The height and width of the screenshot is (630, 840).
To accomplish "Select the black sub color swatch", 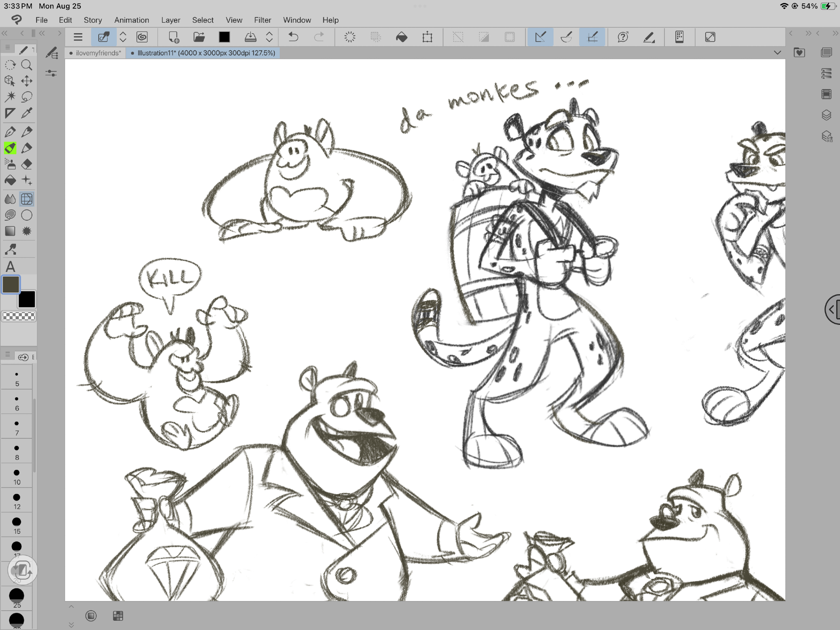I will 27,299.
